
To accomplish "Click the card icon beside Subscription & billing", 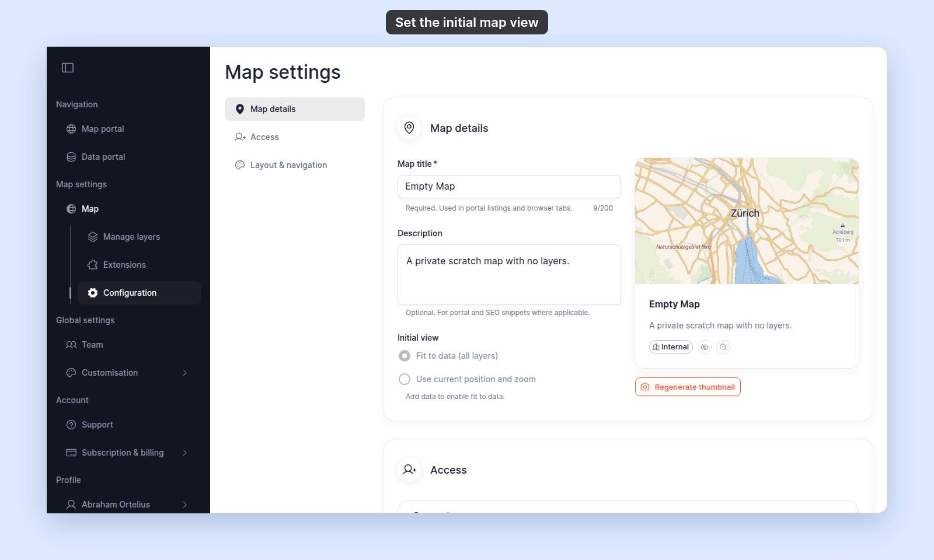I will tap(71, 453).
